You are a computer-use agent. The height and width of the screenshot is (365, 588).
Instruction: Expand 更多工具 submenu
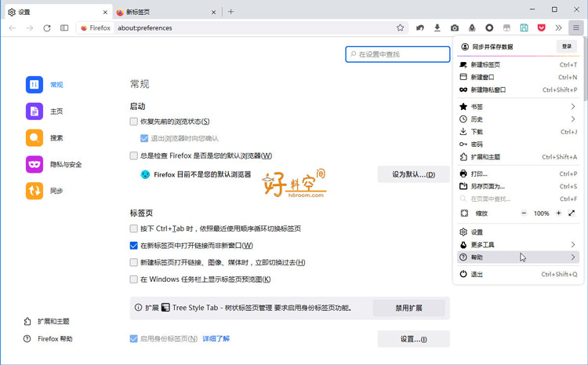click(518, 244)
